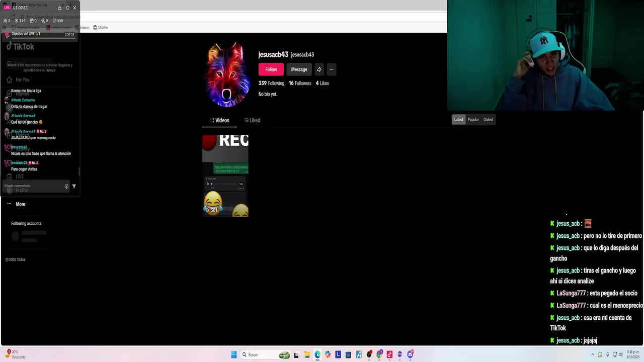Screen dimensions: 644x362
Task: Click the Task View icon on the taskbar
Action: (x=296, y=354)
